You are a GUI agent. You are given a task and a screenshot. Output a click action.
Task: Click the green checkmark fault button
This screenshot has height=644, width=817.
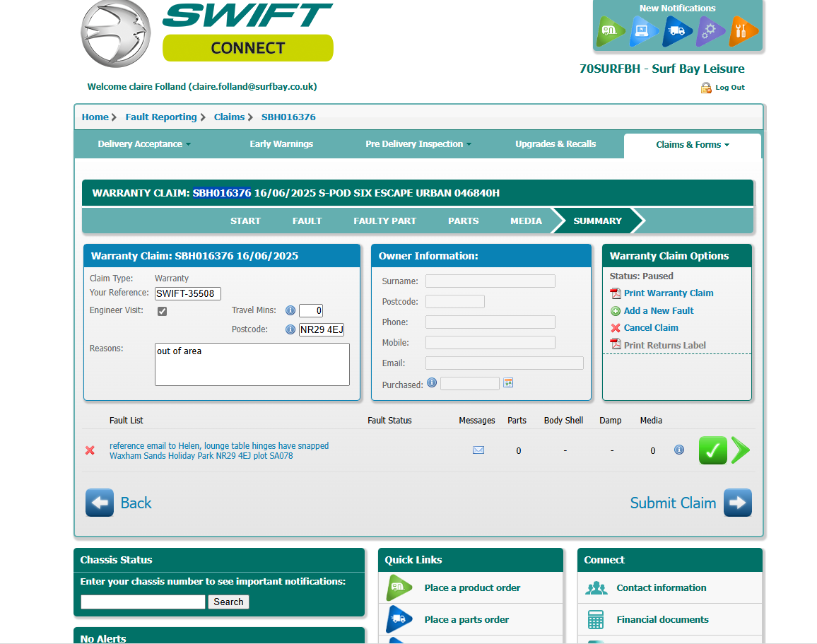(712, 450)
